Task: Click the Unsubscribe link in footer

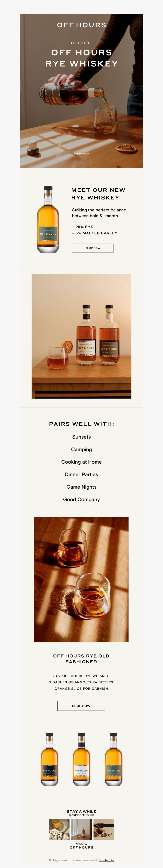Action: tap(106, 860)
